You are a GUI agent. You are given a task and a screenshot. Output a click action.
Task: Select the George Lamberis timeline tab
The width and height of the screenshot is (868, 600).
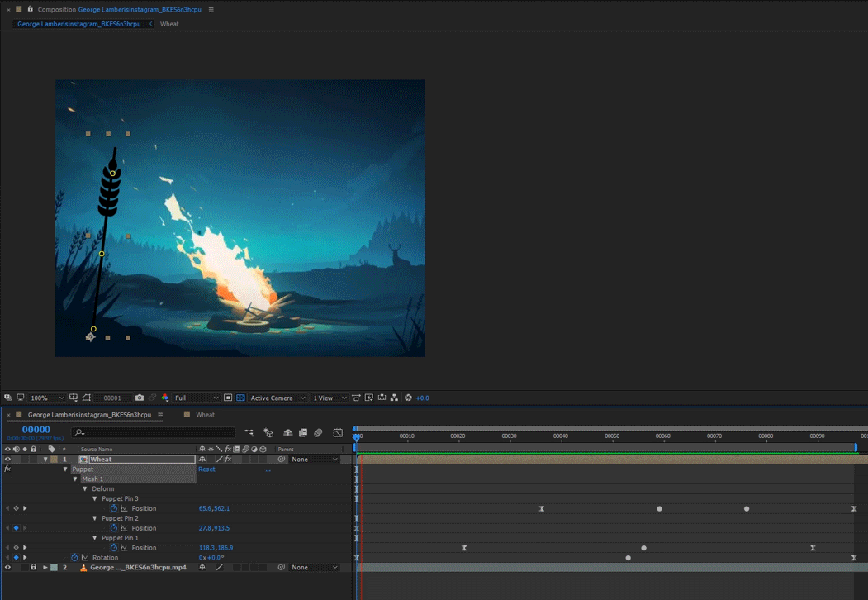89,415
